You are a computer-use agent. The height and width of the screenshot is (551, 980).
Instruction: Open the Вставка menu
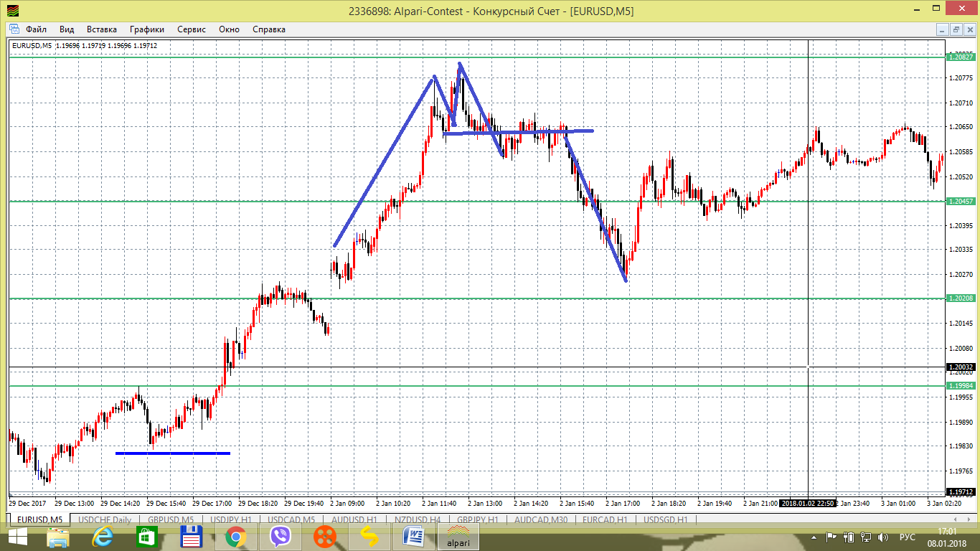tap(101, 29)
